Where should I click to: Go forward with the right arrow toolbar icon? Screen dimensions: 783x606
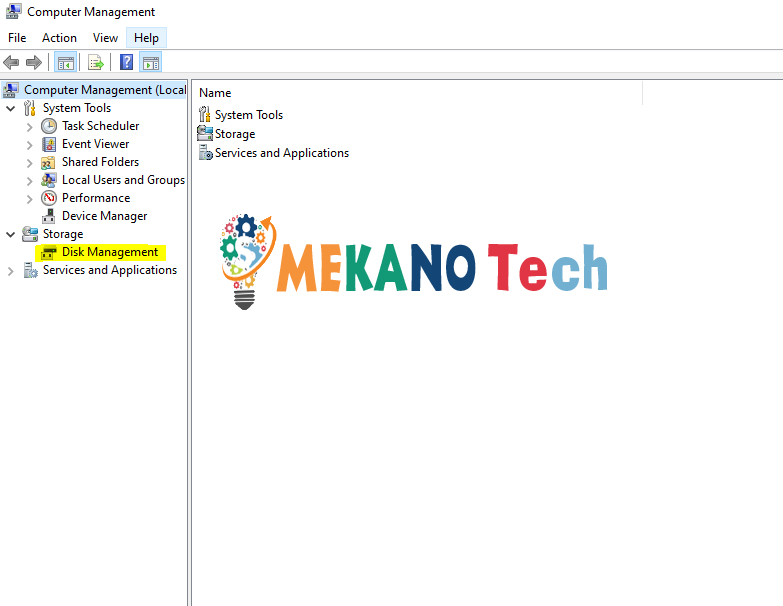tap(33, 62)
